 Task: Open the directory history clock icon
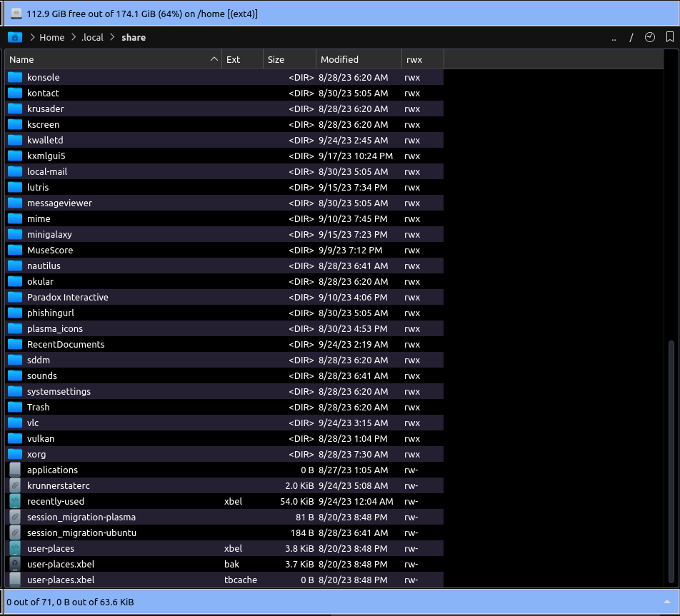650,37
